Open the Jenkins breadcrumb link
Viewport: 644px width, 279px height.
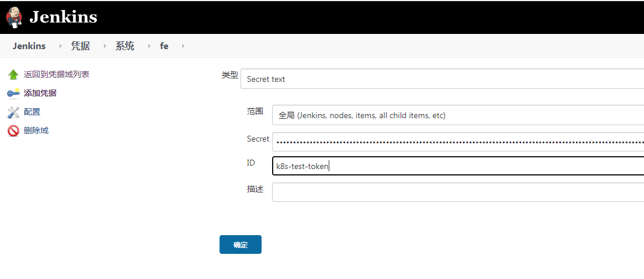tap(29, 46)
